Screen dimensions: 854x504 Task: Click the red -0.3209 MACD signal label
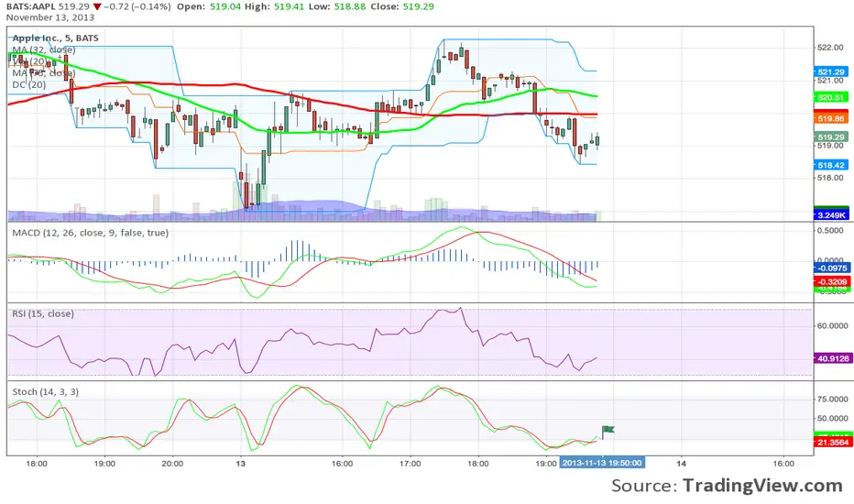click(831, 281)
